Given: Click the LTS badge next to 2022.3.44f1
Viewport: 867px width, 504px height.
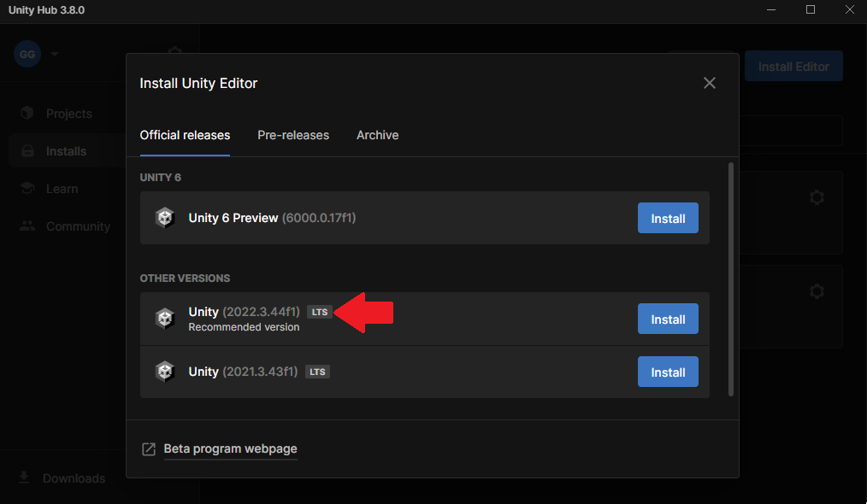Looking at the screenshot, I should (x=319, y=312).
